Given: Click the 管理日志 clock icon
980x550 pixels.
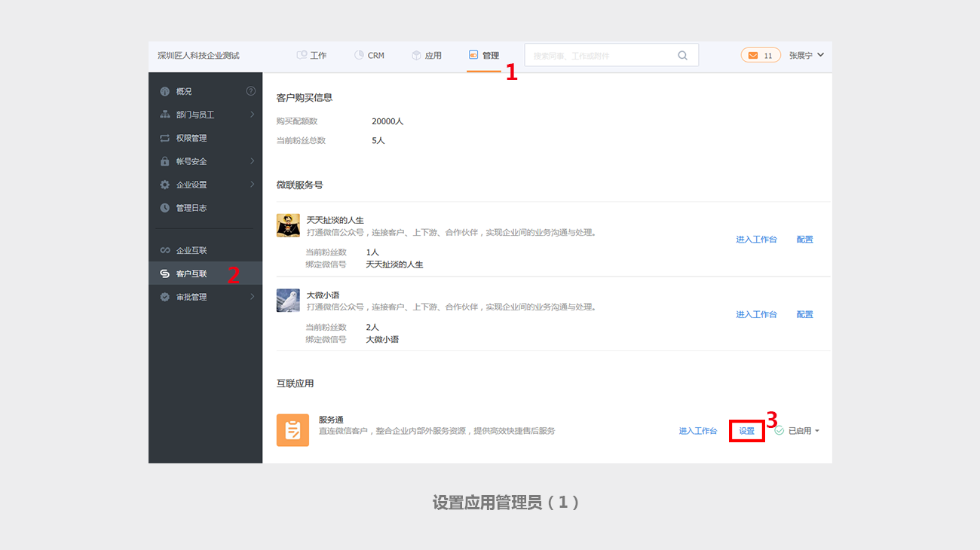Looking at the screenshot, I should tap(165, 208).
